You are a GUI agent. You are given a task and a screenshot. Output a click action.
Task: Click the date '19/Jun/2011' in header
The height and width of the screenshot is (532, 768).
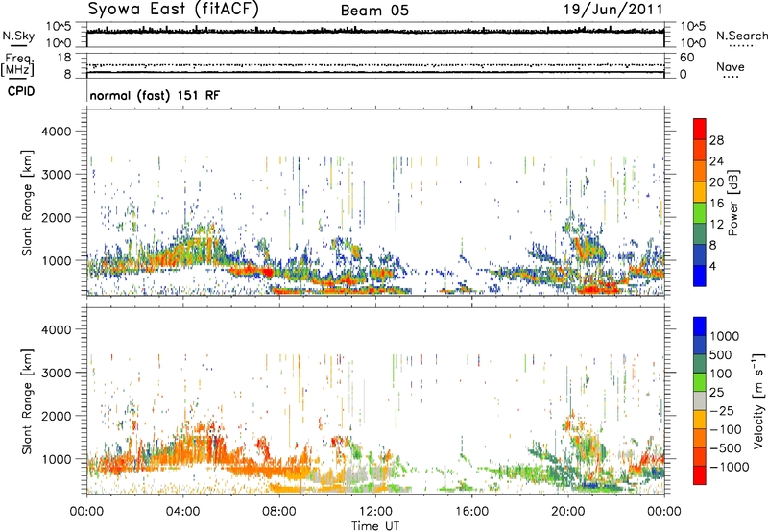[x=612, y=10]
